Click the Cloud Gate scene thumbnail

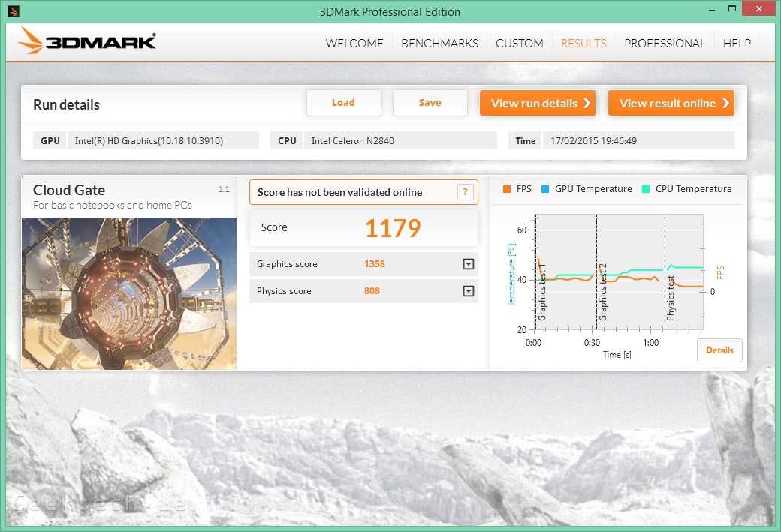(x=129, y=293)
